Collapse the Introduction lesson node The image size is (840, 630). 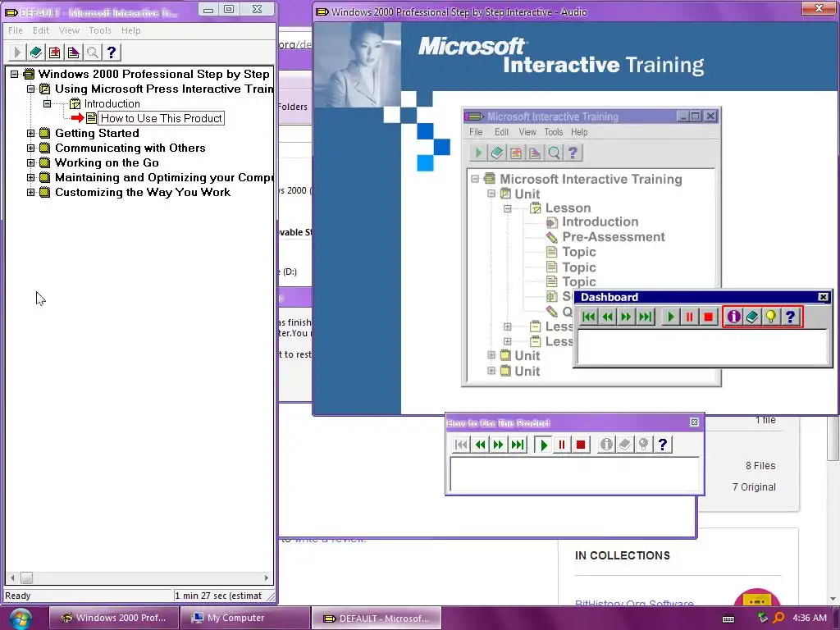(47, 104)
